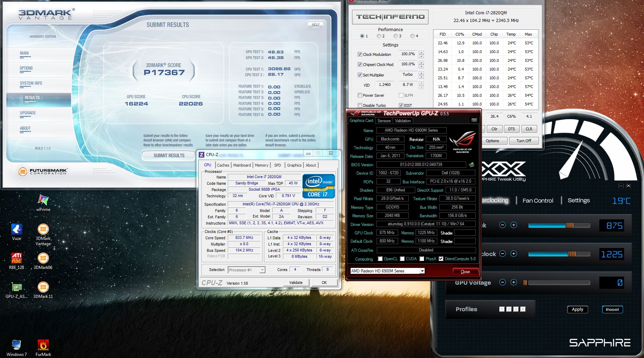Increase memory clock with plus icon

pyautogui.click(x=514, y=254)
